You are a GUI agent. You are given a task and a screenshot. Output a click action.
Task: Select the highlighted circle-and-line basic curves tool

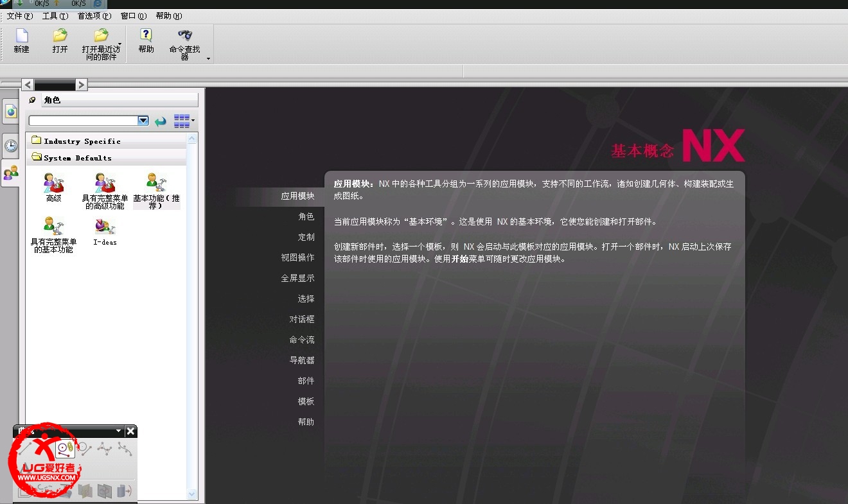[x=64, y=449]
